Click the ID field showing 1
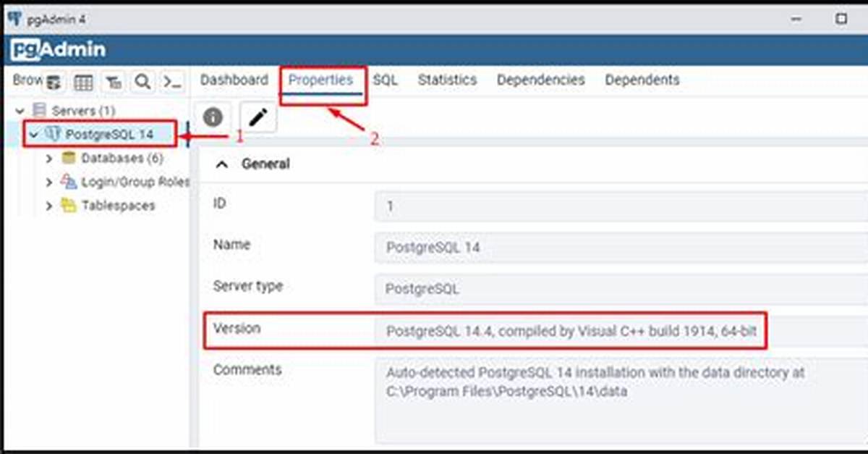Viewport: 868px width, 454px height. [x=621, y=206]
